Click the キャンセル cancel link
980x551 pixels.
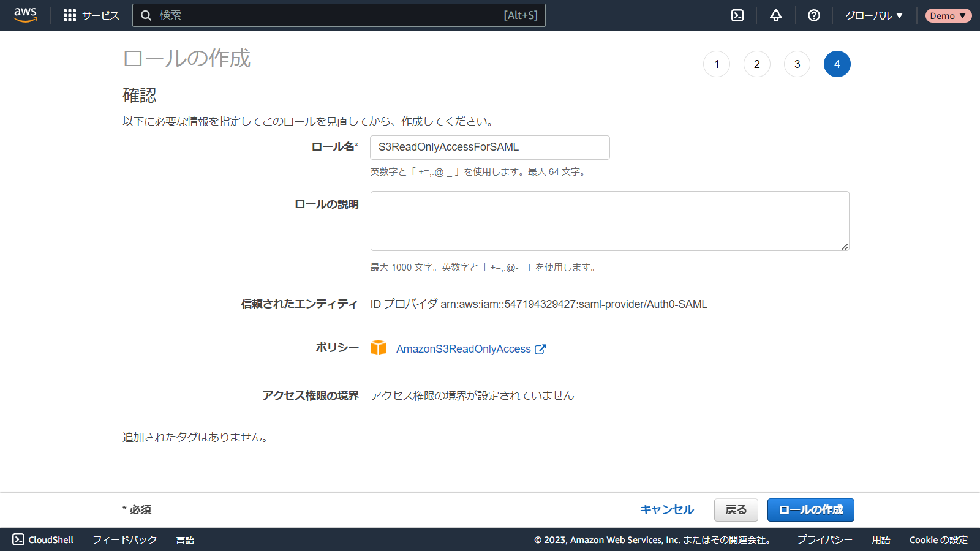(667, 510)
